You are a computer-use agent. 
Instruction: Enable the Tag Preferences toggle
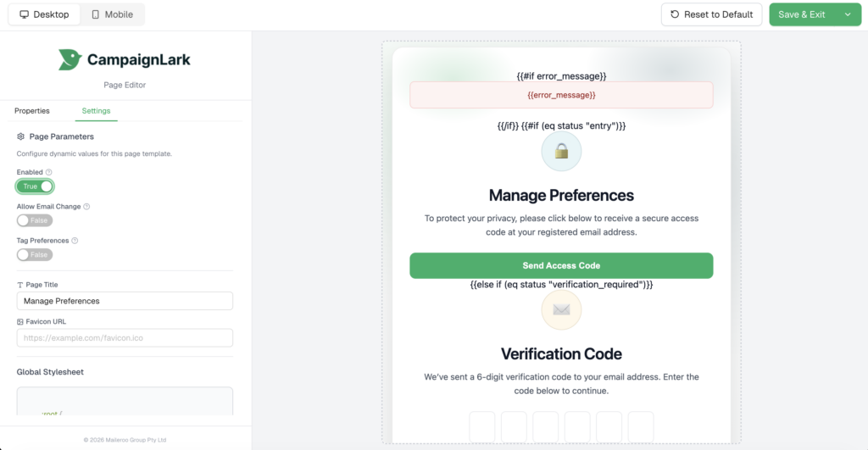pos(35,255)
